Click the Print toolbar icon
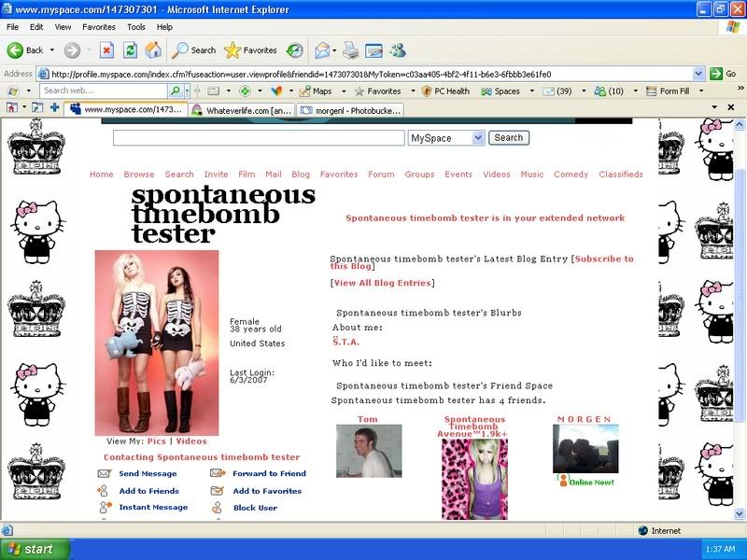Image resolution: width=747 pixels, height=560 pixels. [x=350, y=50]
